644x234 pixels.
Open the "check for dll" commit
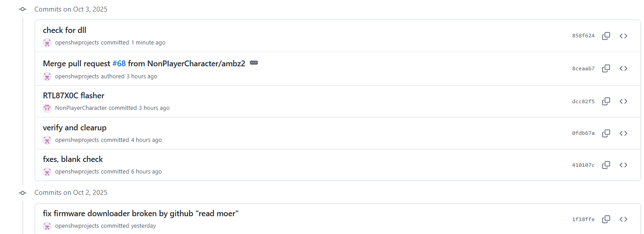tap(64, 30)
